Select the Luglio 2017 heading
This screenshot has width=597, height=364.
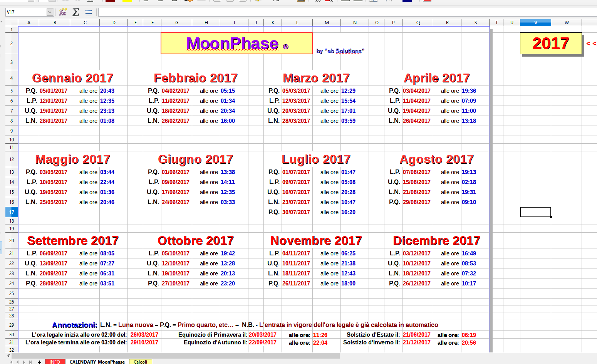point(316,159)
